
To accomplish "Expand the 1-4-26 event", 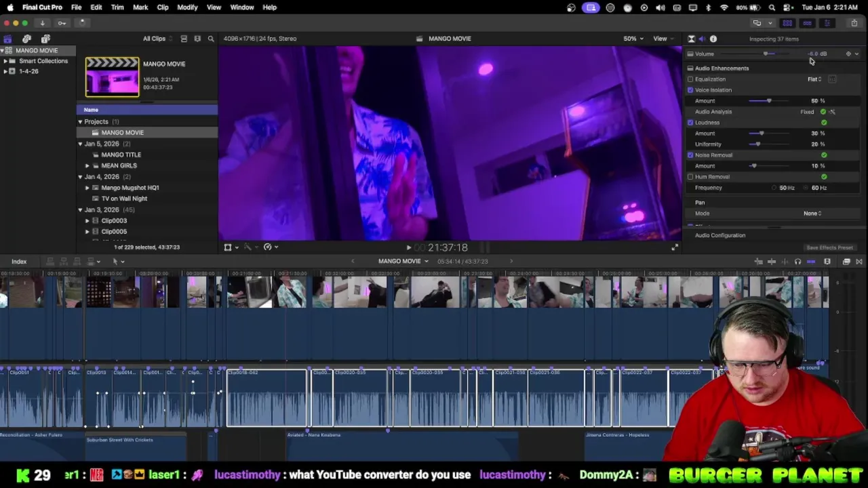I will [x=5, y=71].
